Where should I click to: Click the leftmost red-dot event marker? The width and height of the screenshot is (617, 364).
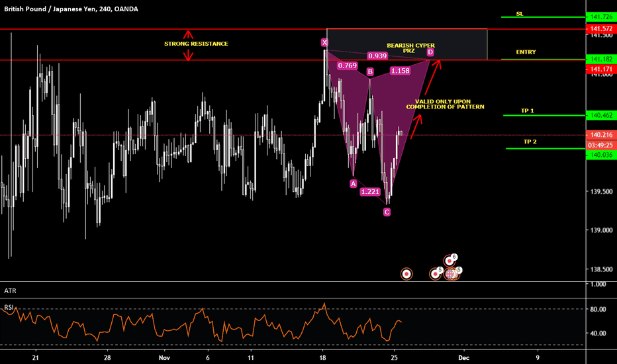pyautogui.click(x=406, y=273)
